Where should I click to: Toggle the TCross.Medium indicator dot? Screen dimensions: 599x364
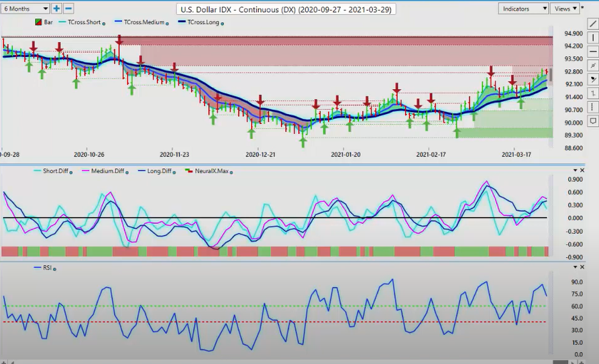(x=168, y=23)
